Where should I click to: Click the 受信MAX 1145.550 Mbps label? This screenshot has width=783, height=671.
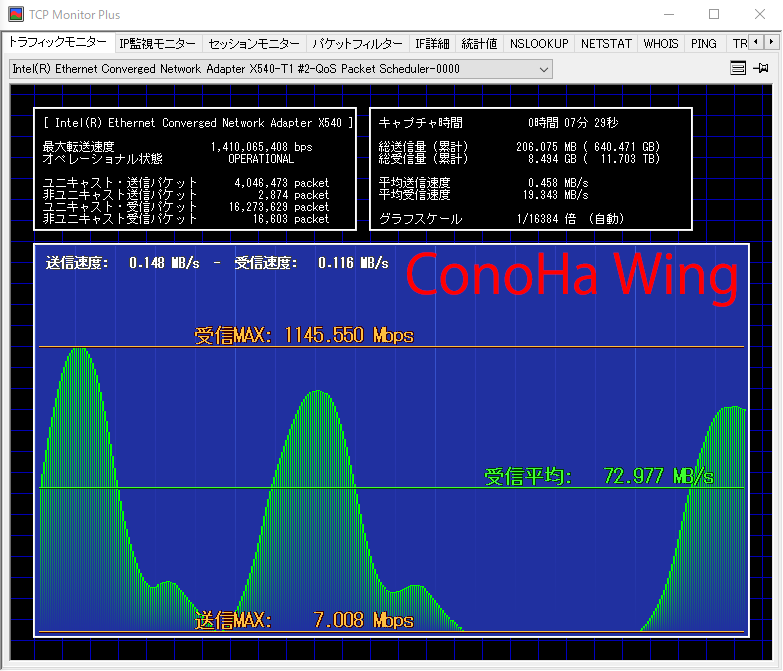click(x=304, y=335)
